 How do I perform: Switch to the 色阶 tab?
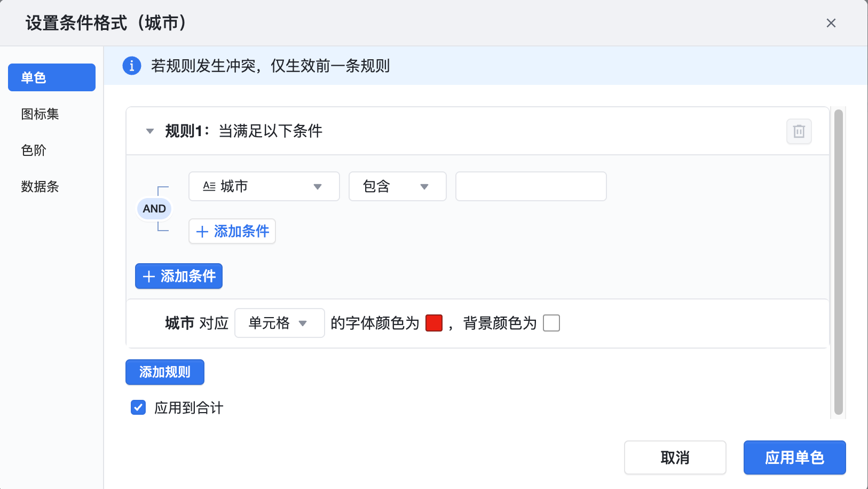click(x=34, y=150)
